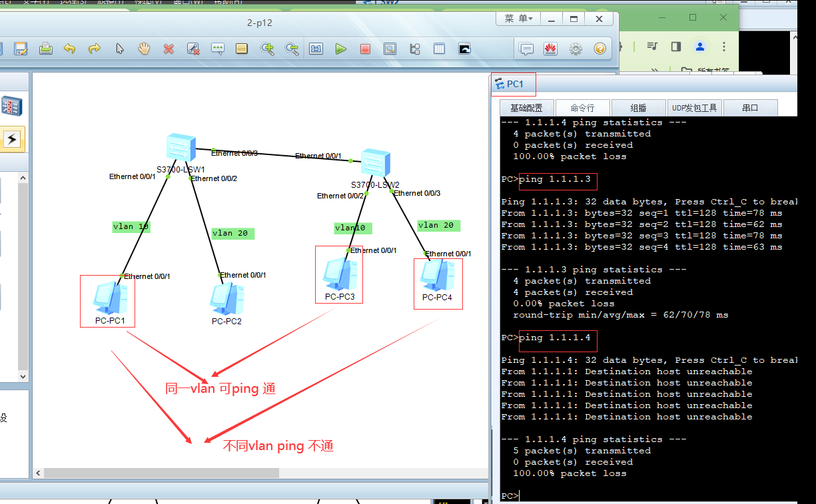Select the S3700-LSW2 switch

point(375,163)
